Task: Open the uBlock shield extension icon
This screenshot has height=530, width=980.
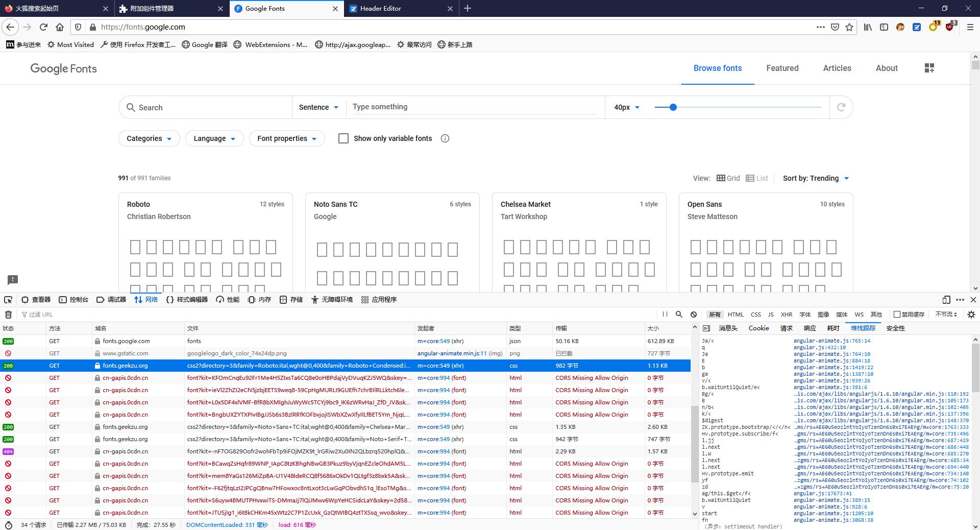Action: coord(950,27)
